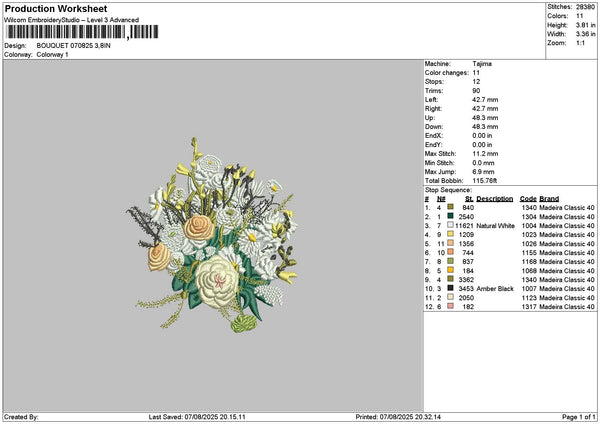Click the Max Stitch value '11.2 mm'
This screenshot has height=424, width=600.
[485, 154]
